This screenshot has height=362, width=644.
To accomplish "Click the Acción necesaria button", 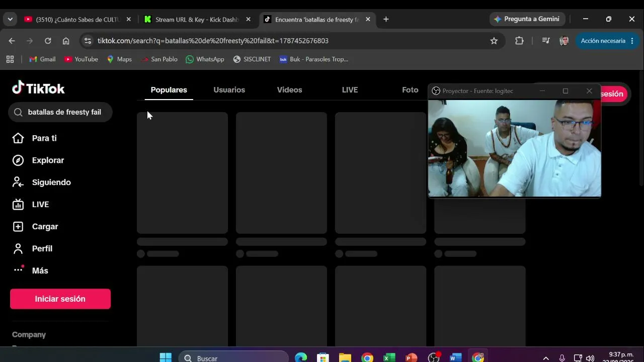I will 608,41.
